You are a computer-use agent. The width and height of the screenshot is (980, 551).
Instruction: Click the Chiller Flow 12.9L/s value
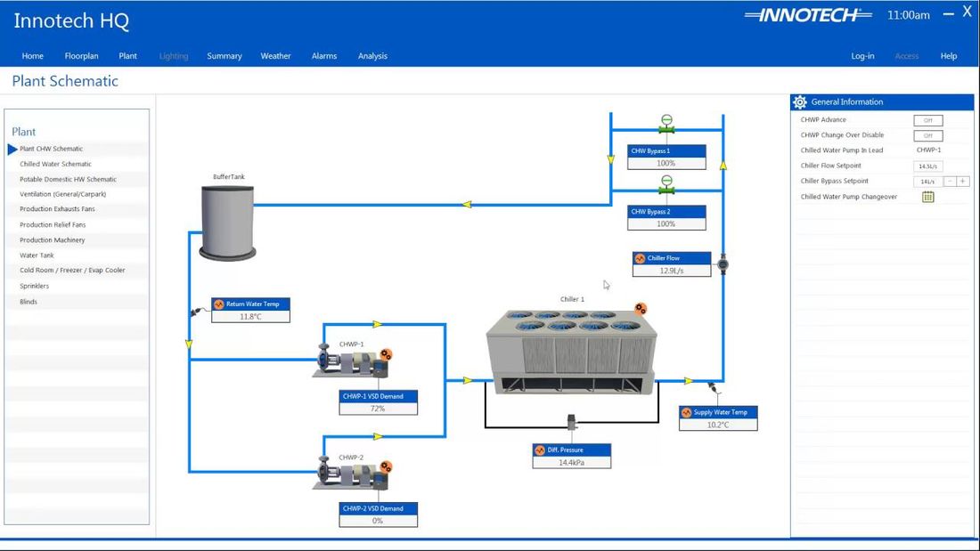click(671, 271)
